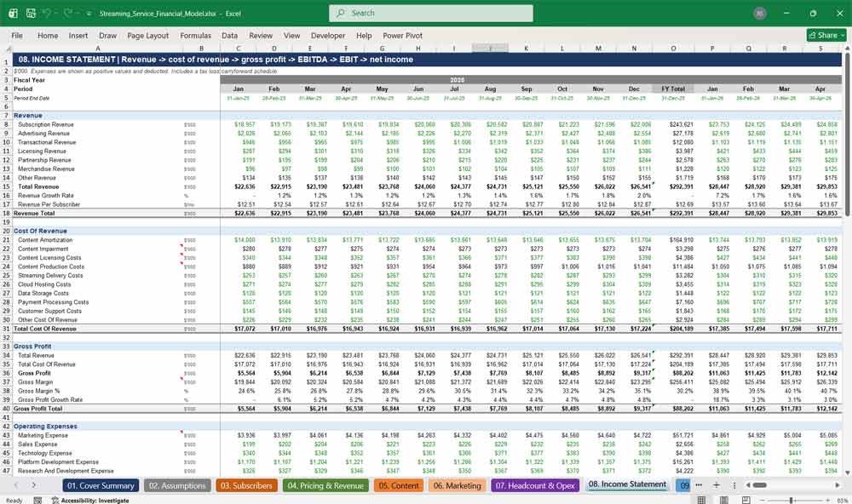Image resolution: width=852 pixels, height=504 pixels.
Task: Click the Save icon in quick access toolbar
Action: tap(31, 13)
